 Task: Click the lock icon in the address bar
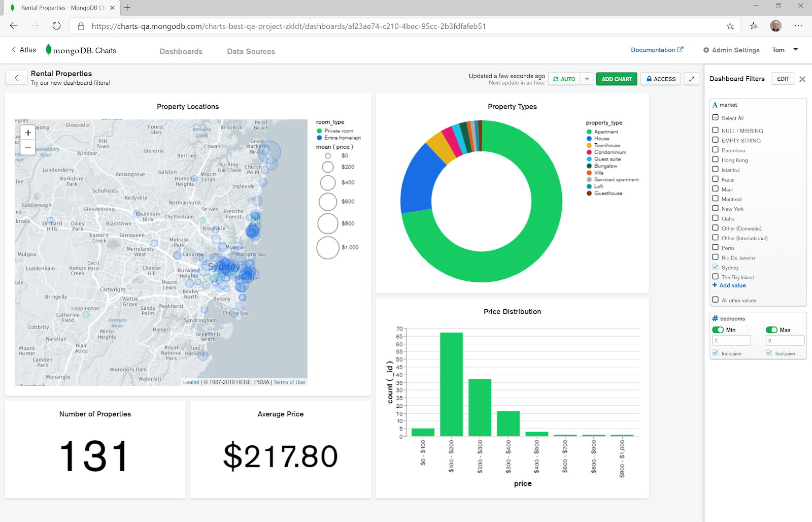pyautogui.click(x=81, y=26)
